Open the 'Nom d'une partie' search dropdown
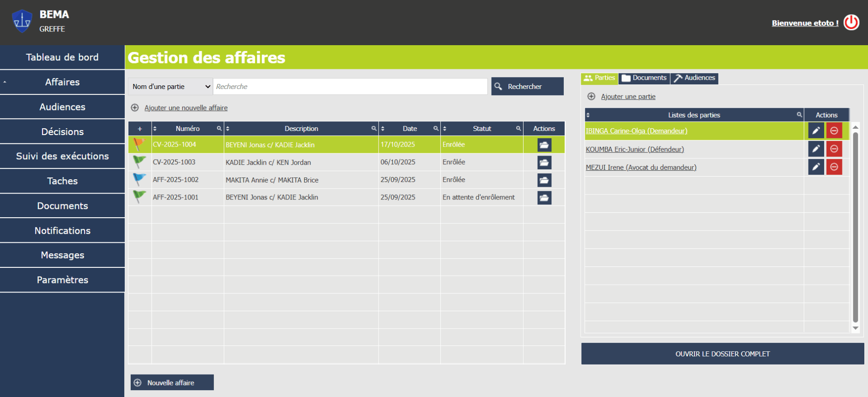This screenshot has height=397, width=868. [x=171, y=87]
